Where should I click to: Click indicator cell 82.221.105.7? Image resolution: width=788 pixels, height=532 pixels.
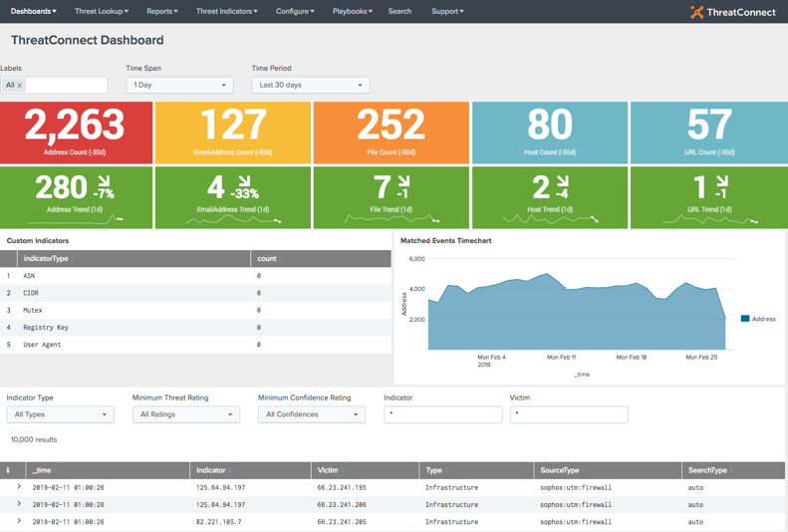coord(218,522)
